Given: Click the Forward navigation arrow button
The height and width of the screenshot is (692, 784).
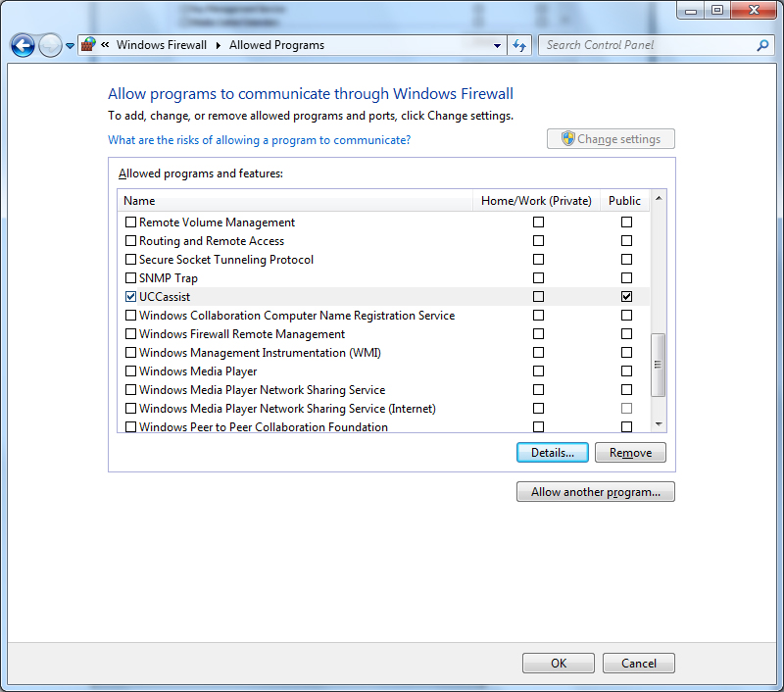Looking at the screenshot, I should click(49, 45).
